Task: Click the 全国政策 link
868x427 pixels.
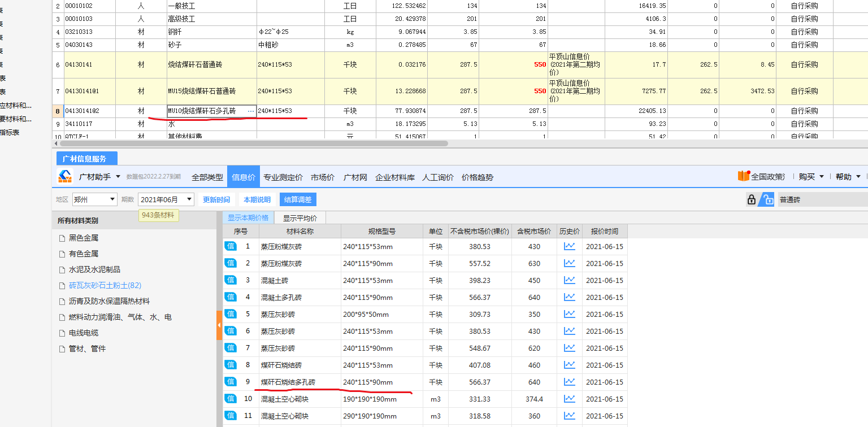Action: (x=768, y=177)
